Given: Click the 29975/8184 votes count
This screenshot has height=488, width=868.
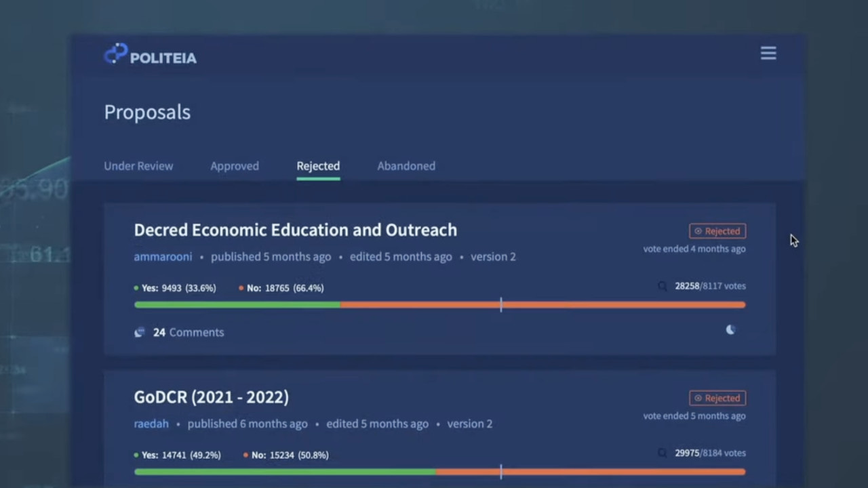Looking at the screenshot, I should pos(710,453).
